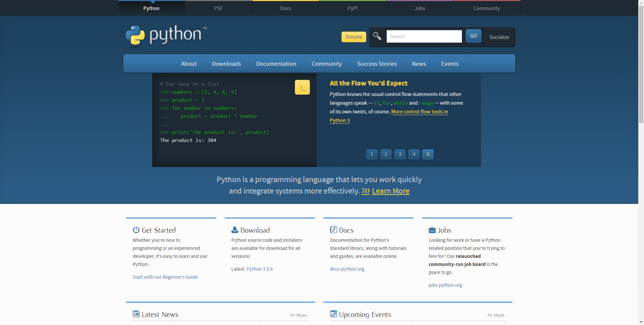Click the magnifying glass search icon

tap(377, 36)
